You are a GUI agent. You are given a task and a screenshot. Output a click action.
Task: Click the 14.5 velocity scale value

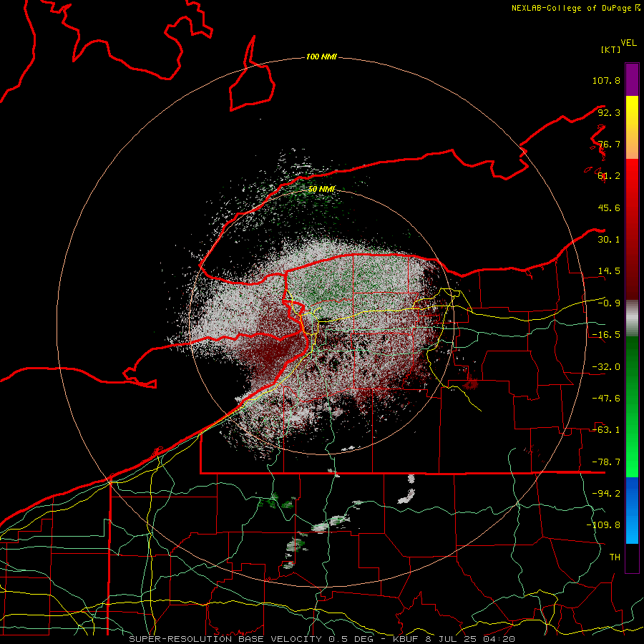(x=609, y=271)
